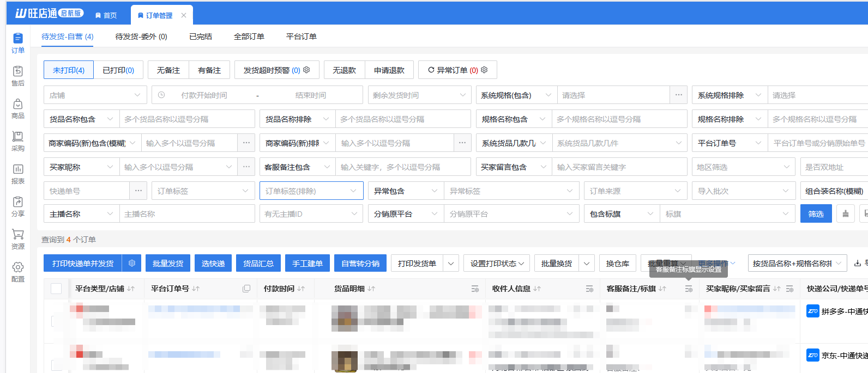
Task: Click the gear icon beside 发货超时预警
Action: [306, 70]
